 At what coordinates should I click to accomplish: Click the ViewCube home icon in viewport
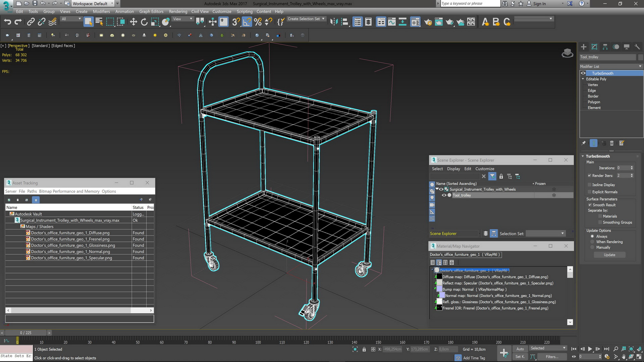point(567,53)
